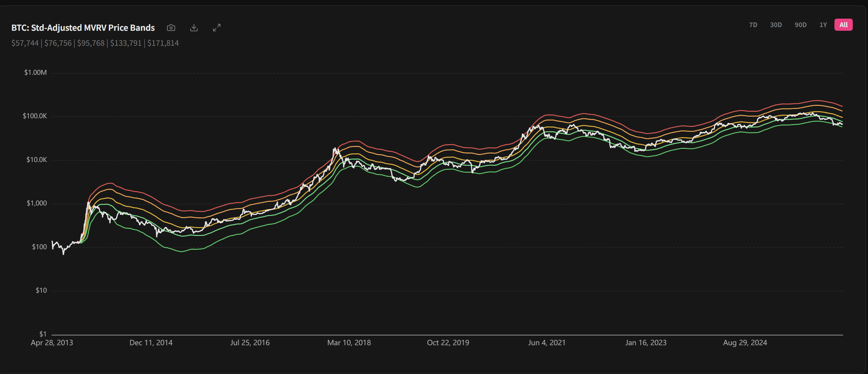The width and height of the screenshot is (868, 374).
Task: Expand the chart to fullscreen
Action: [x=217, y=28]
